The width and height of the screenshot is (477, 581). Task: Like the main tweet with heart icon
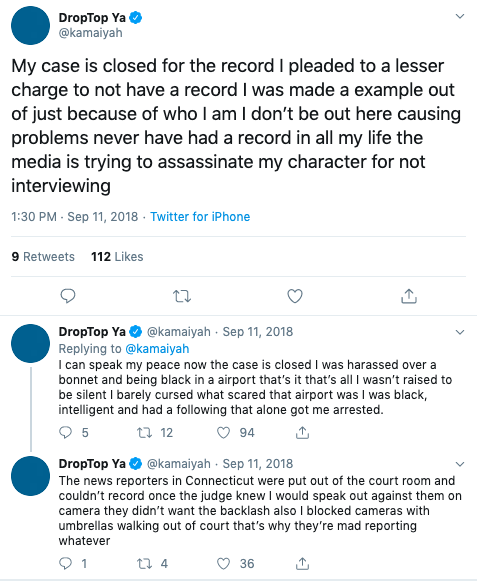point(295,296)
